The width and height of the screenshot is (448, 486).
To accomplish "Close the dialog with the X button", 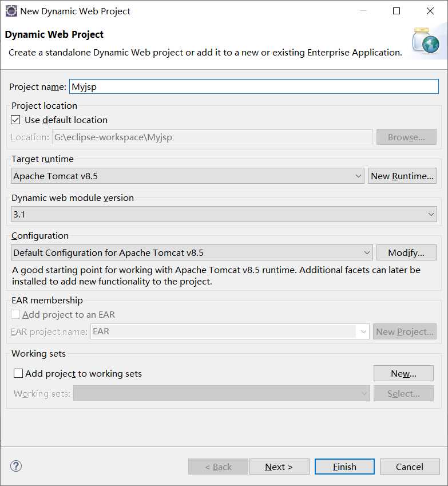I will click(430, 11).
